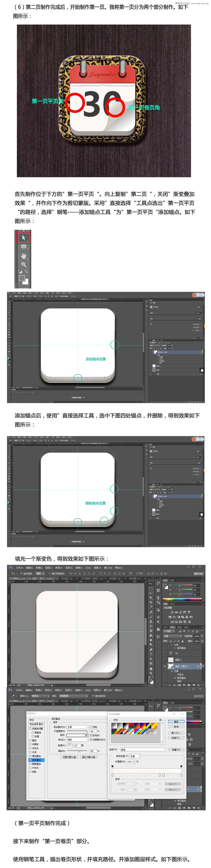Click 载入(L)... in the Gradient Editor

pyautogui.click(x=176, y=733)
